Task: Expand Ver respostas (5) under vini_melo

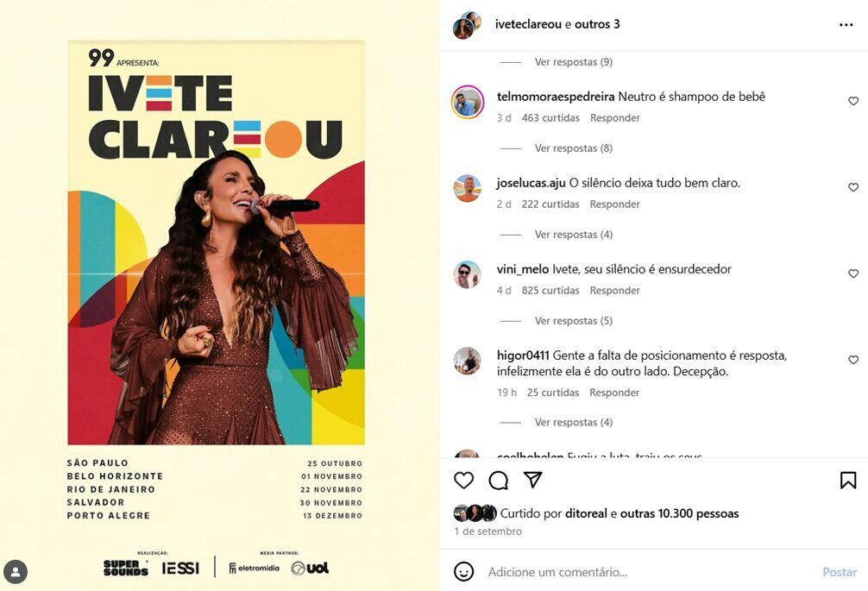Action: click(x=574, y=321)
